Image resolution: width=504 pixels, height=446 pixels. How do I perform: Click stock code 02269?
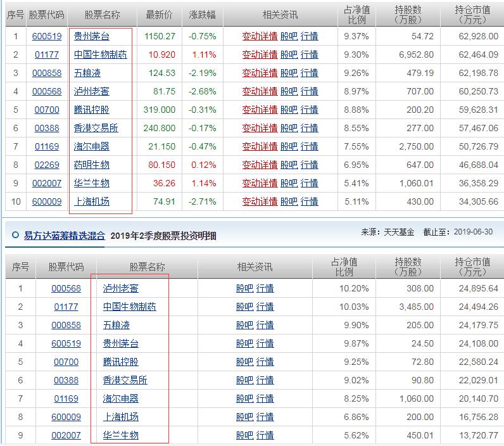pyautogui.click(x=47, y=165)
